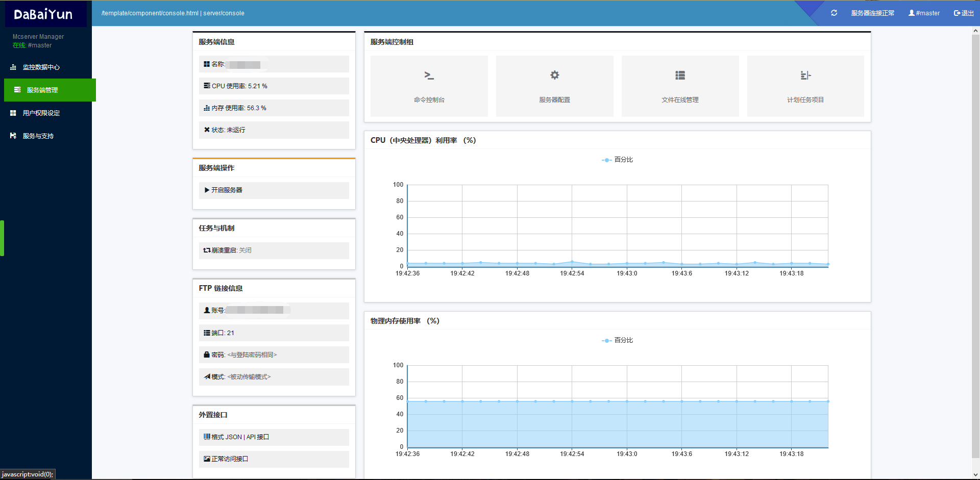The height and width of the screenshot is (480, 980).
Task: Click the page vertical scrollbar
Action: pyautogui.click(x=975, y=246)
